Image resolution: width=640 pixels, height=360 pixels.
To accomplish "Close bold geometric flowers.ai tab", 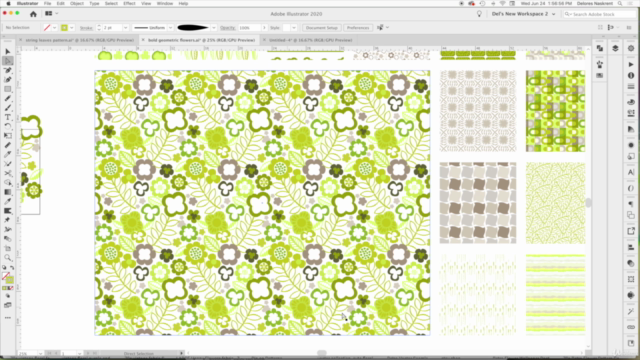I will pyautogui.click(x=143, y=40).
